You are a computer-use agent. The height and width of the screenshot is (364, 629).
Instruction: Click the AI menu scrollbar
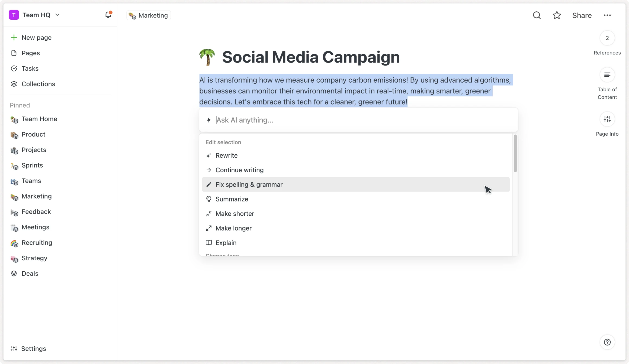point(515,153)
